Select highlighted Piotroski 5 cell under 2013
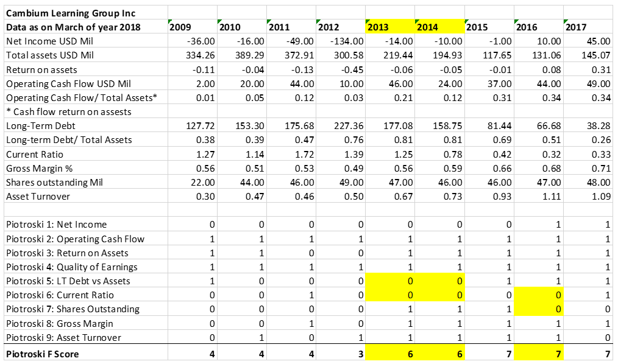This screenshot has height=364, width=618. 390,281
